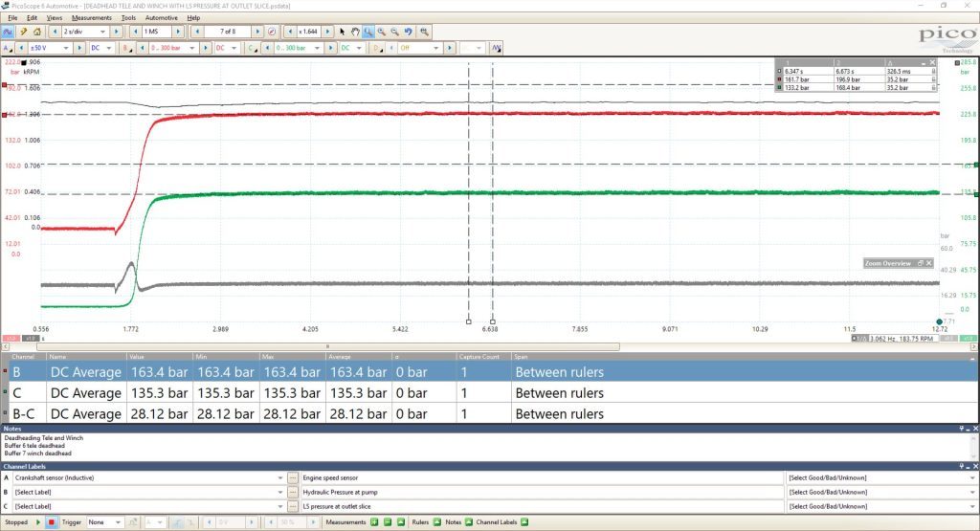Open the Edit menu
980x531 pixels.
click(x=32, y=18)
